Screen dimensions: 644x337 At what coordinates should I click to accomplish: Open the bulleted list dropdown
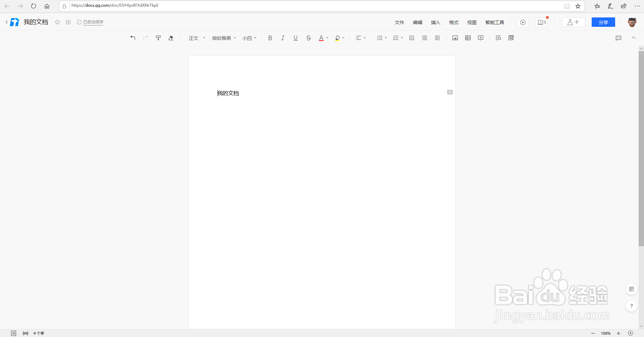point(382,38)
